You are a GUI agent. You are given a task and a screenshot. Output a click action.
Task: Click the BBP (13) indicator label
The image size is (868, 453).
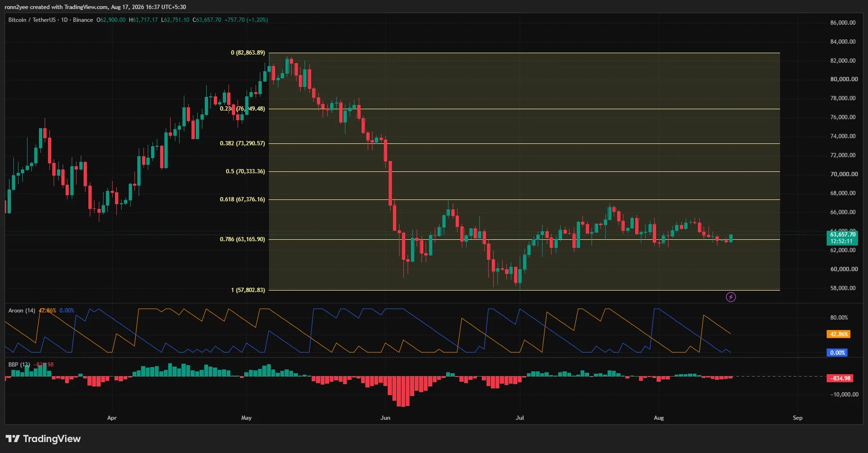click(x=19, y=365)
